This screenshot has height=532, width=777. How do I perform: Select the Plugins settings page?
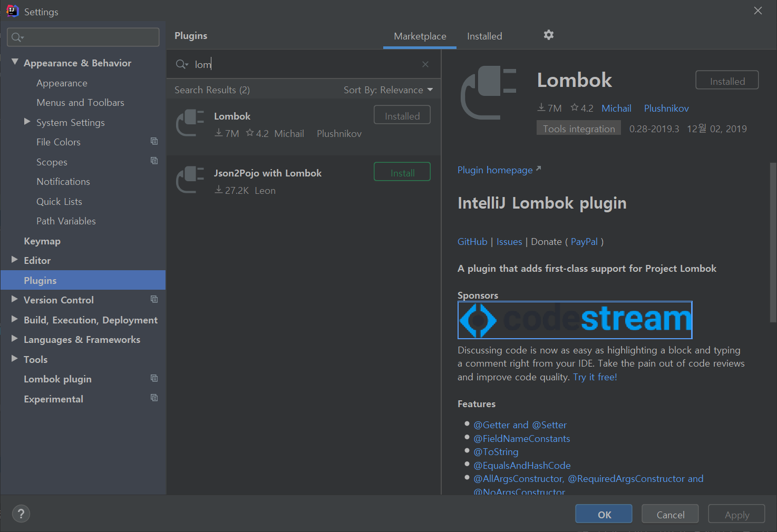[x=83, y=280]
